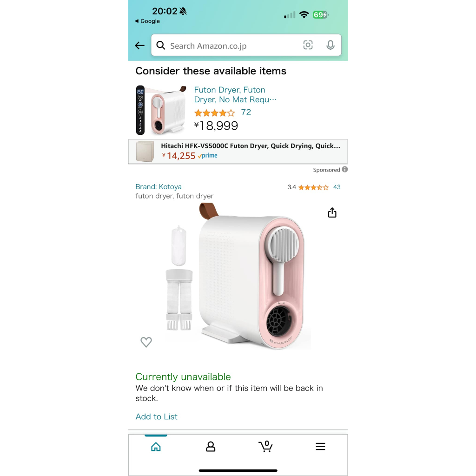Open the hamburger menu tab
Screen dimensions: 476x476
[x=320, y=447]
